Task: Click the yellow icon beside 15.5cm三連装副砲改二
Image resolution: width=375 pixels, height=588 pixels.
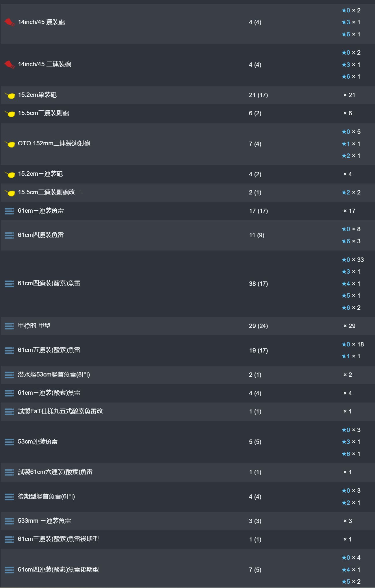Action: [10, 192]
